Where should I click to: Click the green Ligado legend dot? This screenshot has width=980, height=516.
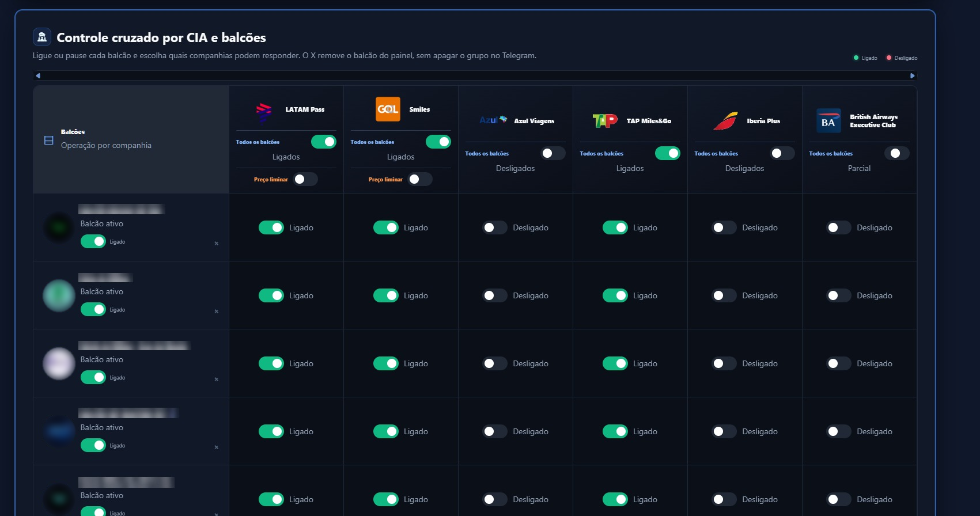pos(856,58)
